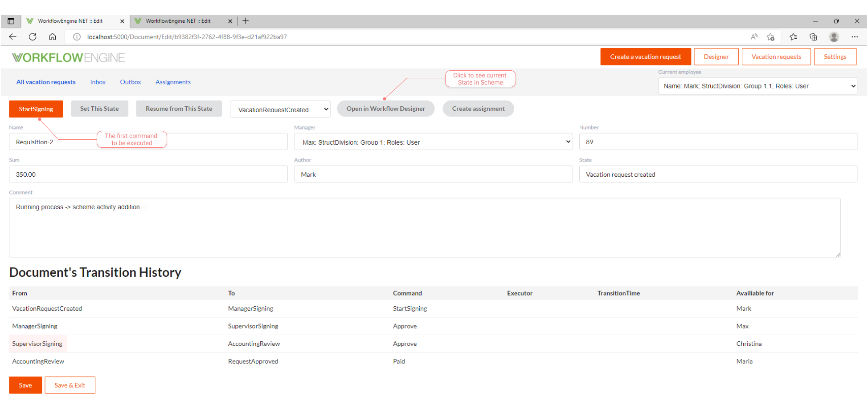
Task: Open read aloud icon in address bar
Action: [754, 37]
